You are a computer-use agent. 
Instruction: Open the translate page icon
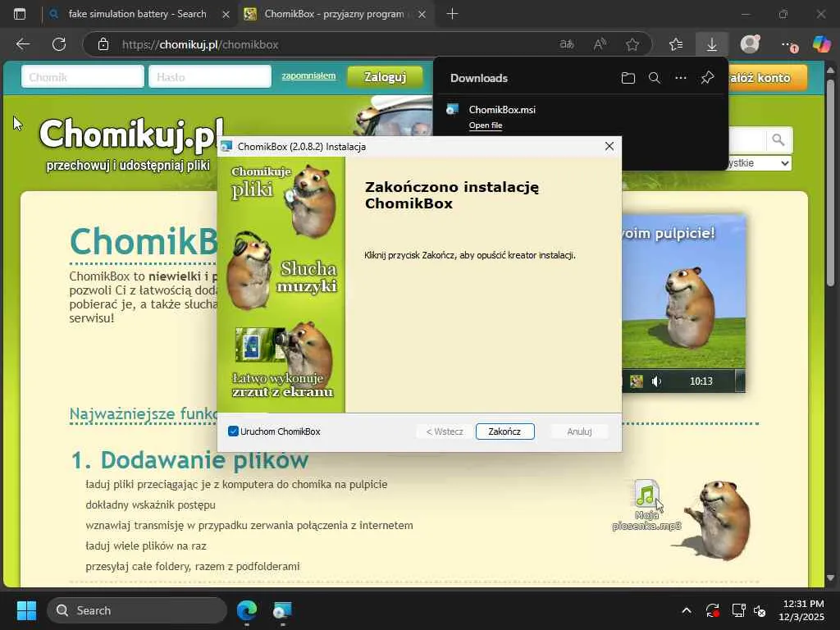point(567,44)
